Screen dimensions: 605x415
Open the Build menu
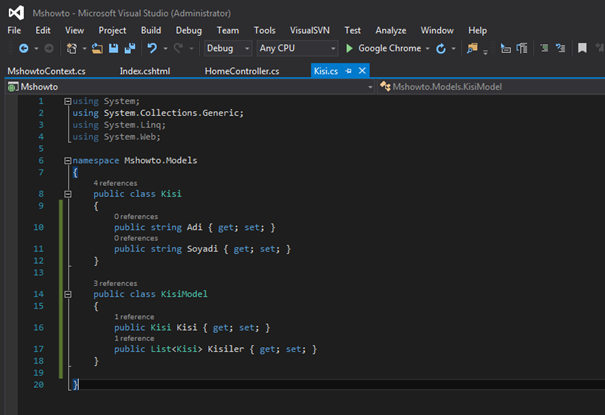151,30
